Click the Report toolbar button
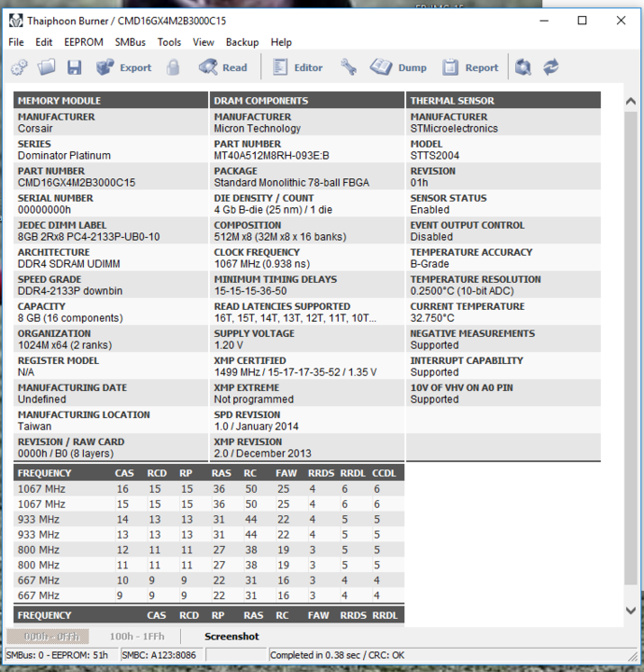 (470, 67)
